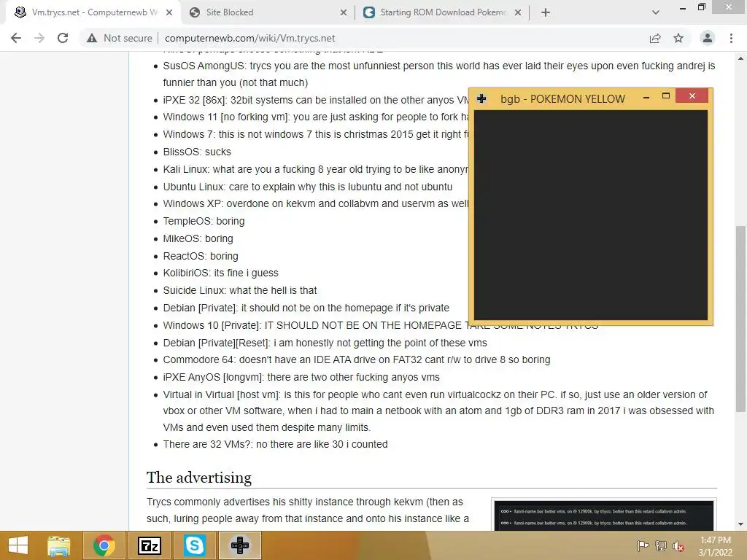Click 'The advertising' section heading
The image size is (747, 560).
pyautogui.click(x=199, y=477)
